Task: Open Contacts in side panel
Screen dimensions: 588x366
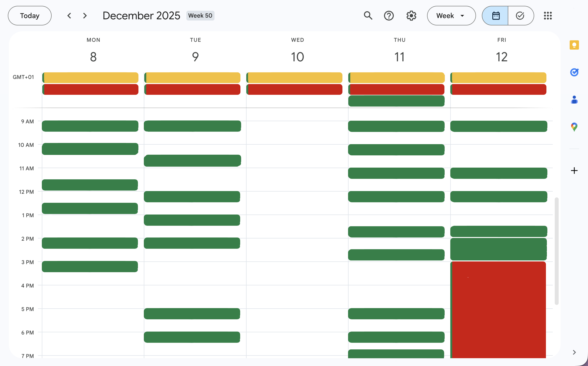Action: (574, 100)
